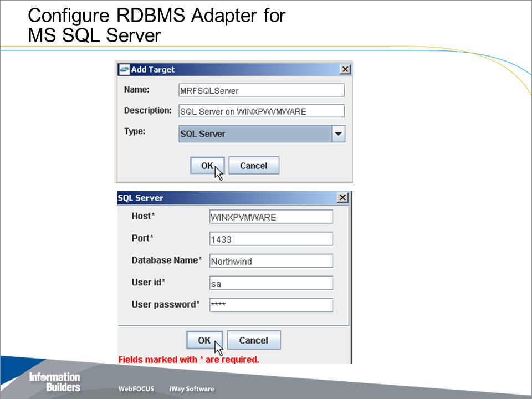The image size is (532, 399).
Task: Click the 'Description:' label
Action: (148, 110)
